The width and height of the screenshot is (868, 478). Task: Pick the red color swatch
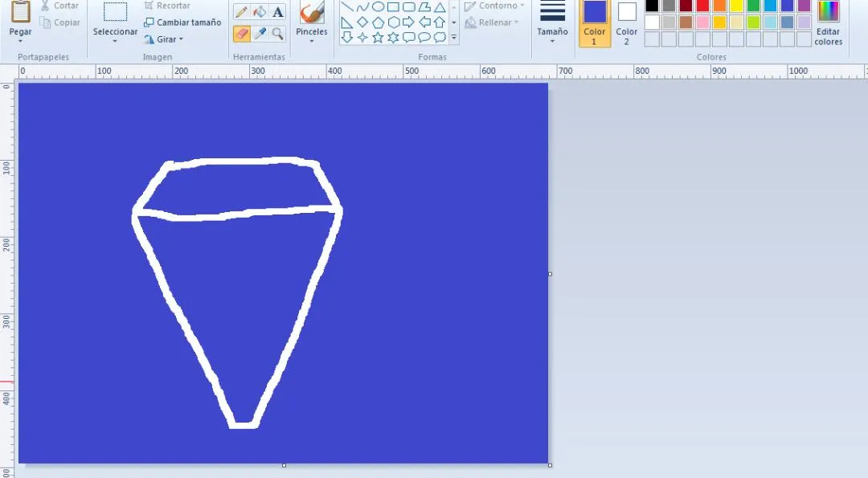[x=703, y=6]
